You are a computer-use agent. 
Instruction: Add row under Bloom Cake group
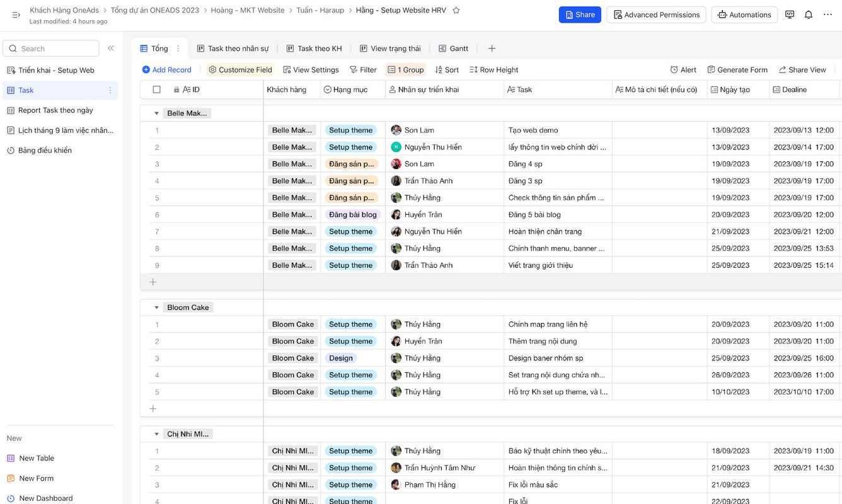pos(153,409)
